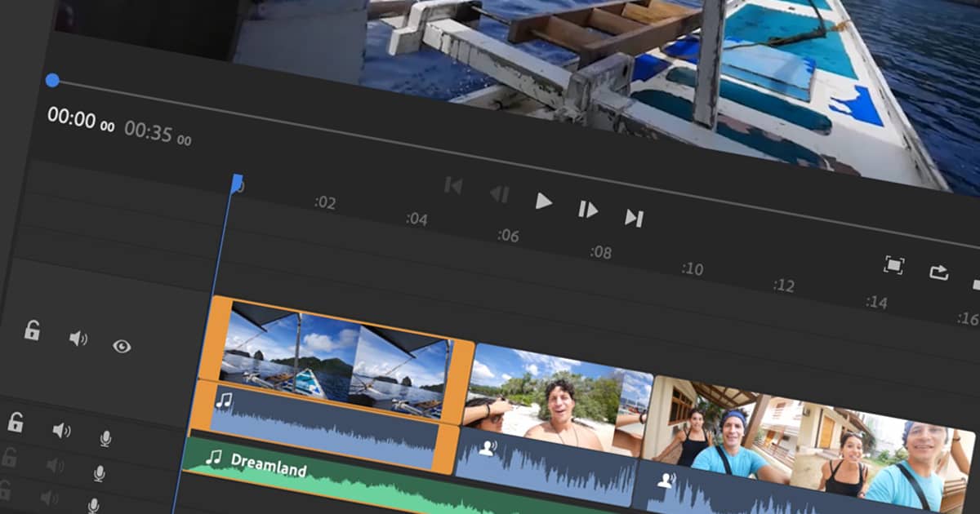This screenshot has height=514, width=980.
Task: Lock the video track with the boat clip
Action: 32,330
